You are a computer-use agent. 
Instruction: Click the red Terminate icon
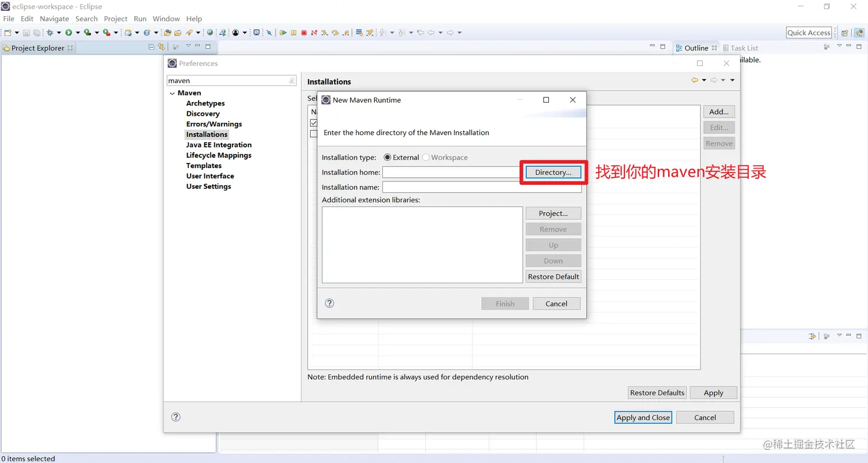[x=304, y=33]
